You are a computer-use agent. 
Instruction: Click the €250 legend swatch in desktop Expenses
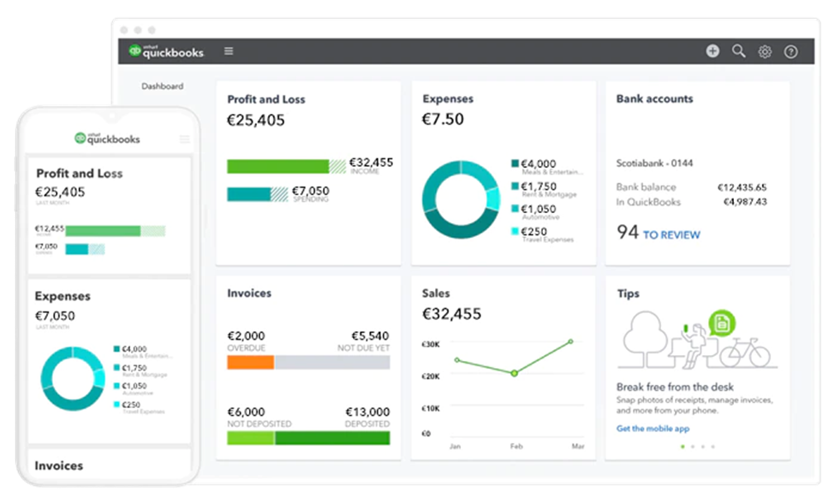[515, 231]
